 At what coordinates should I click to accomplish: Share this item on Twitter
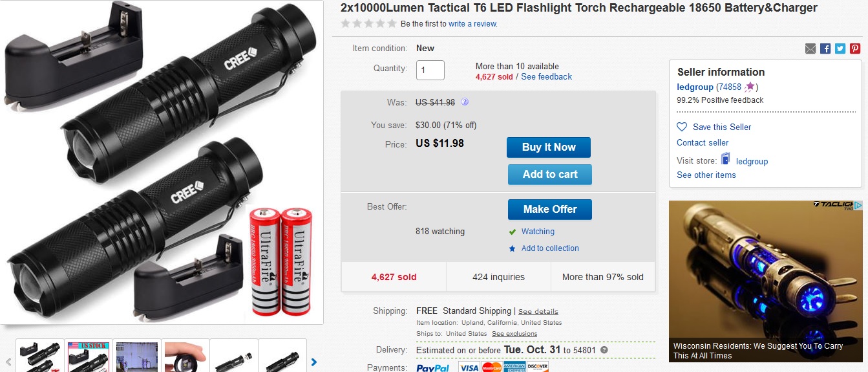click(x=840, y=49)
